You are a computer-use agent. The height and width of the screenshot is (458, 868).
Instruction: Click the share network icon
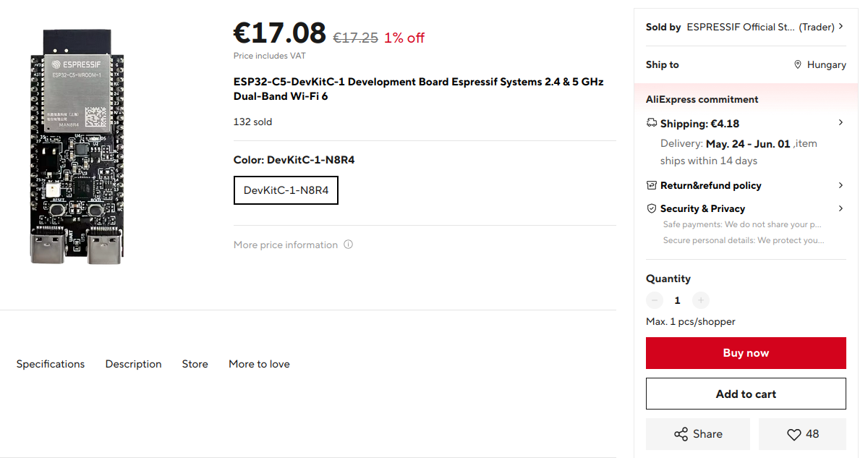pos(681,434)
